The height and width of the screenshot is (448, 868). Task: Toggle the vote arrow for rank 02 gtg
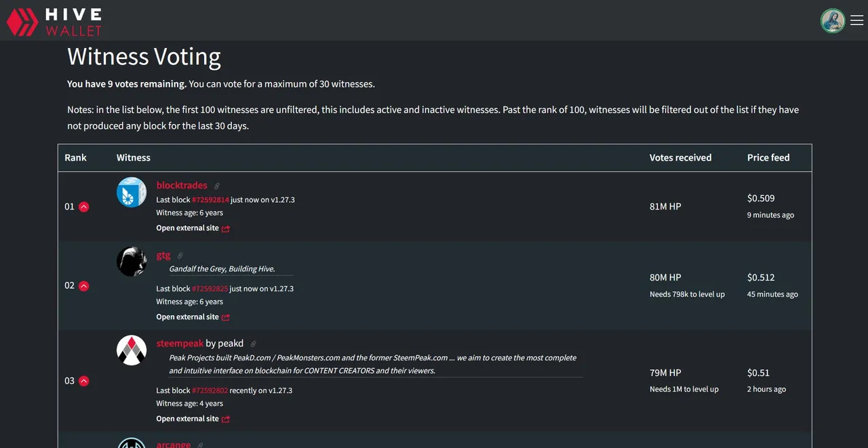[84, 286]
